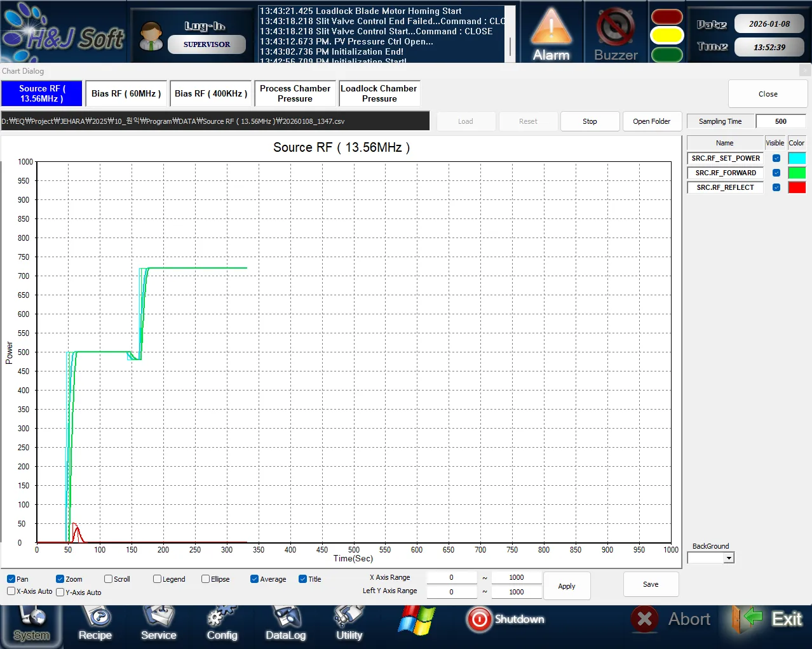Viewport: 812px width, 649px height.
Task: Enable the Ellipse checkbox
Action: [205, 579]
